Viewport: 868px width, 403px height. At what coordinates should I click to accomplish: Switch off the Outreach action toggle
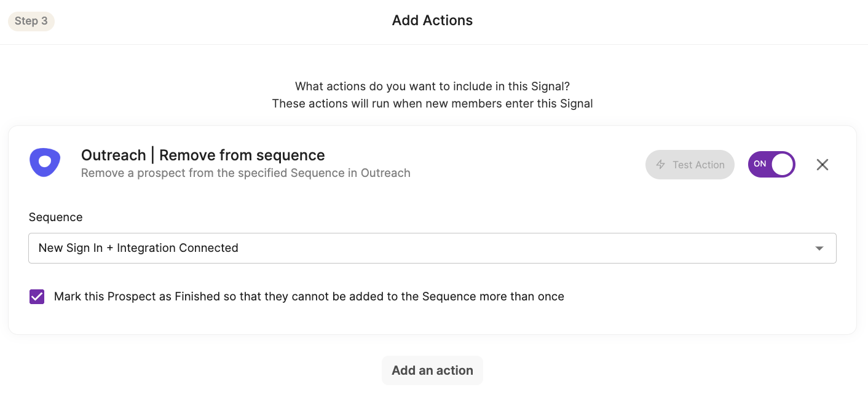pos(771,165)
